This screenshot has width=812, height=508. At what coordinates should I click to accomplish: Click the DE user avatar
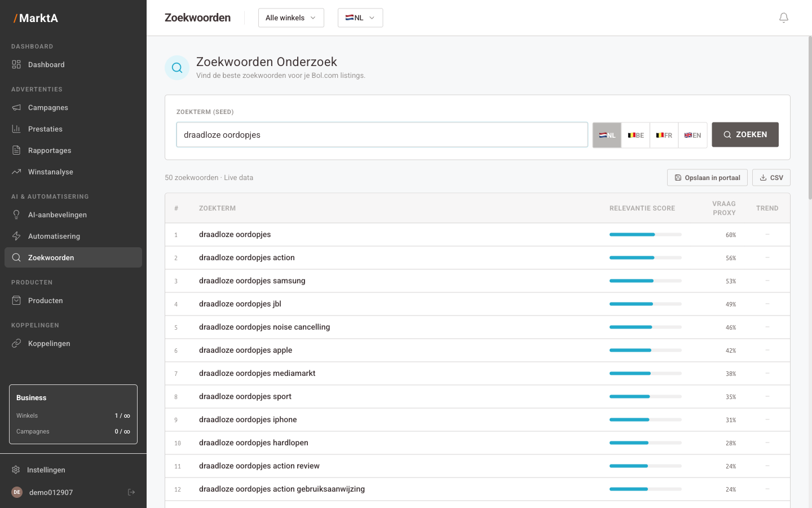pos(17,492)
